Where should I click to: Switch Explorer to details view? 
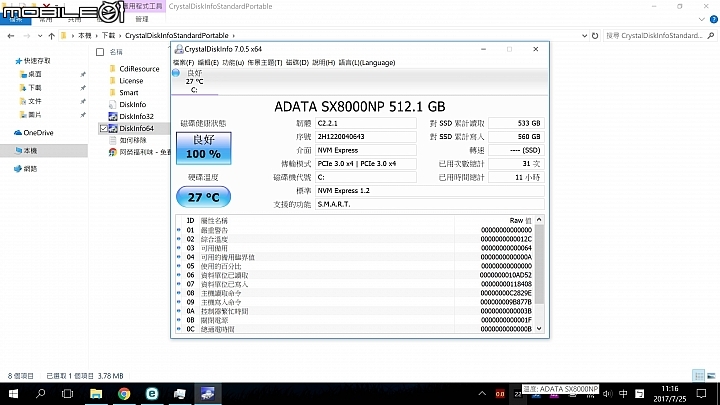698,376
